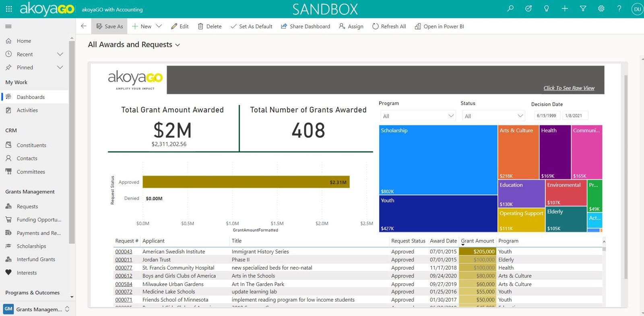Click the Click To See Raw View link
644x316 pixels.
568,88
